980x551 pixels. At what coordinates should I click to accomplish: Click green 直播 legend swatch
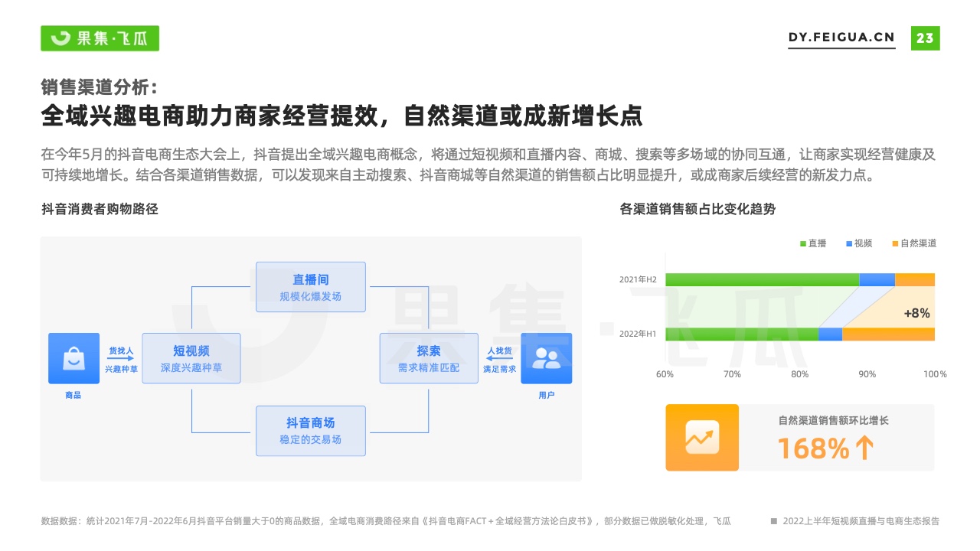803,243
